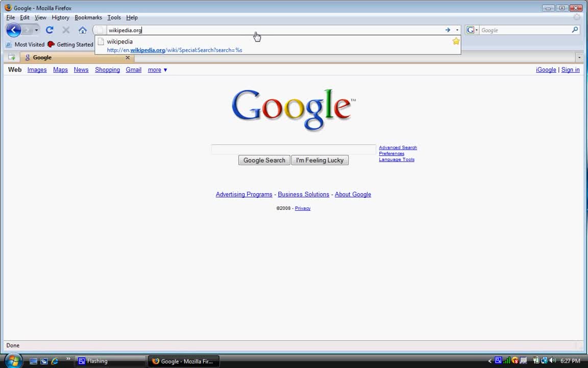
Task: Click the grey laptop tray icon
Action: (x=524, y=360)
